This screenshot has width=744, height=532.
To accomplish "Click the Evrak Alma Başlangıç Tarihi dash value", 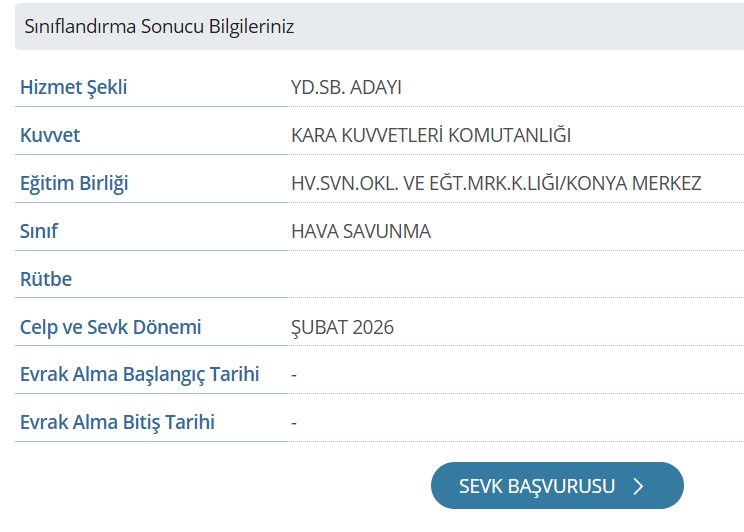I will (294, 375).
